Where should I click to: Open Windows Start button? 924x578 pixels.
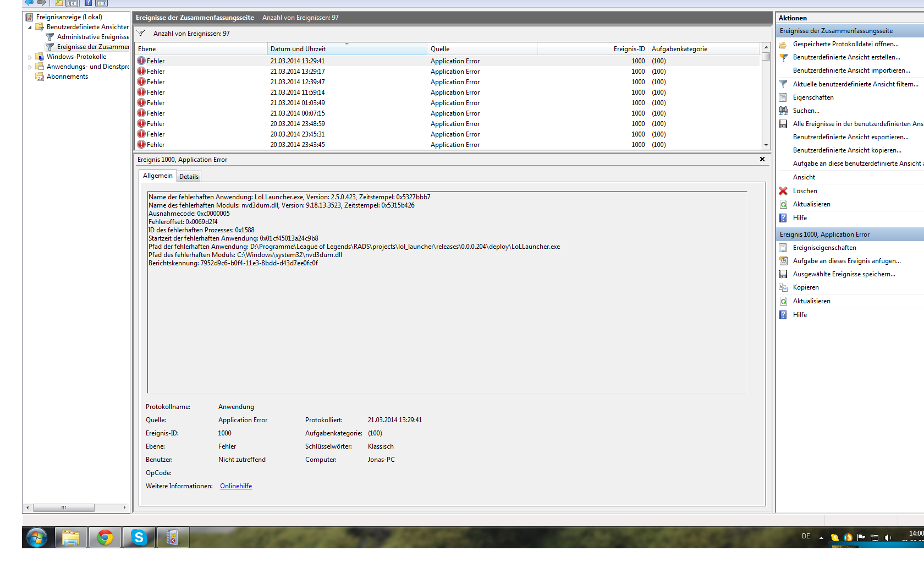click(x=37, y=537)
